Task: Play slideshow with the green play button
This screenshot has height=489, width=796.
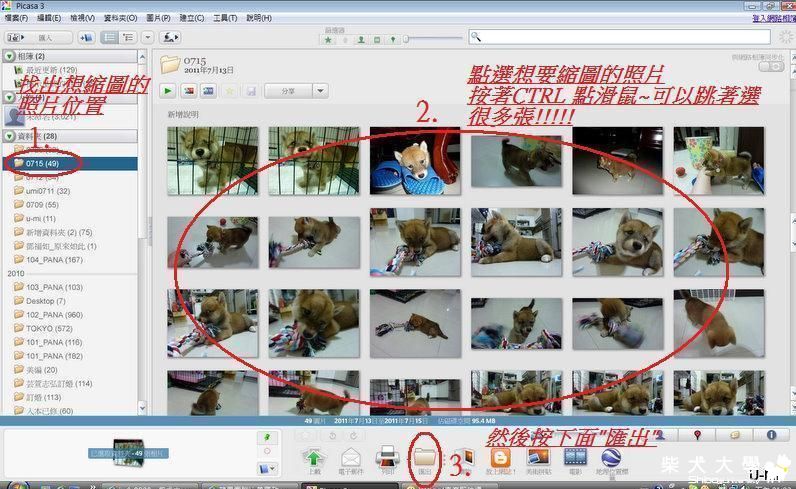Action: (167, 91)
